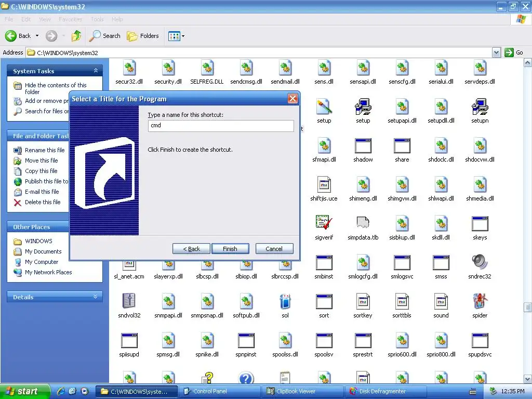Viewport: 532px width, 399px height.
Task: Open the File menu
Action: [9, 19]
